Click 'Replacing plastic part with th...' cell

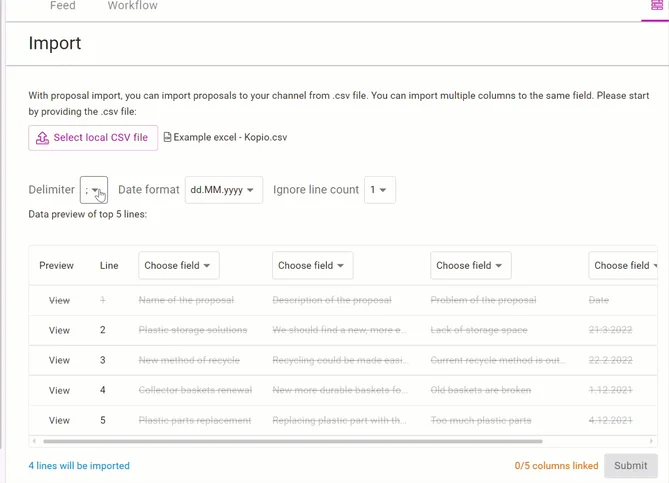point(340,420)
